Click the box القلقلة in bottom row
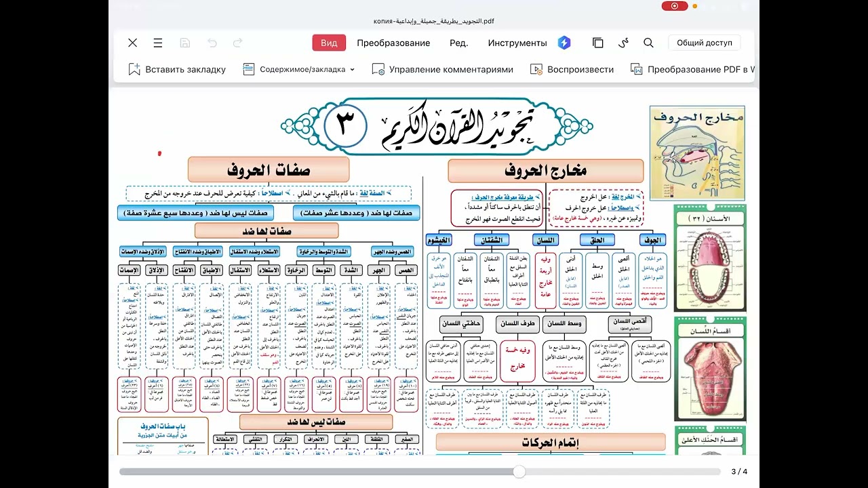The image size is (868, 488). click(x=376, y=439)
